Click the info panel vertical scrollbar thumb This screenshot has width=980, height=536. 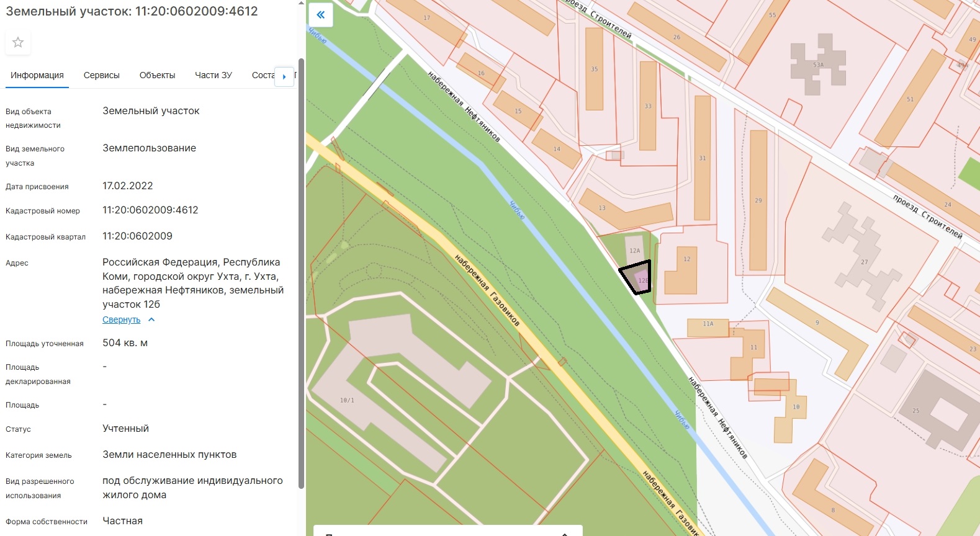(x=302, y=273)
